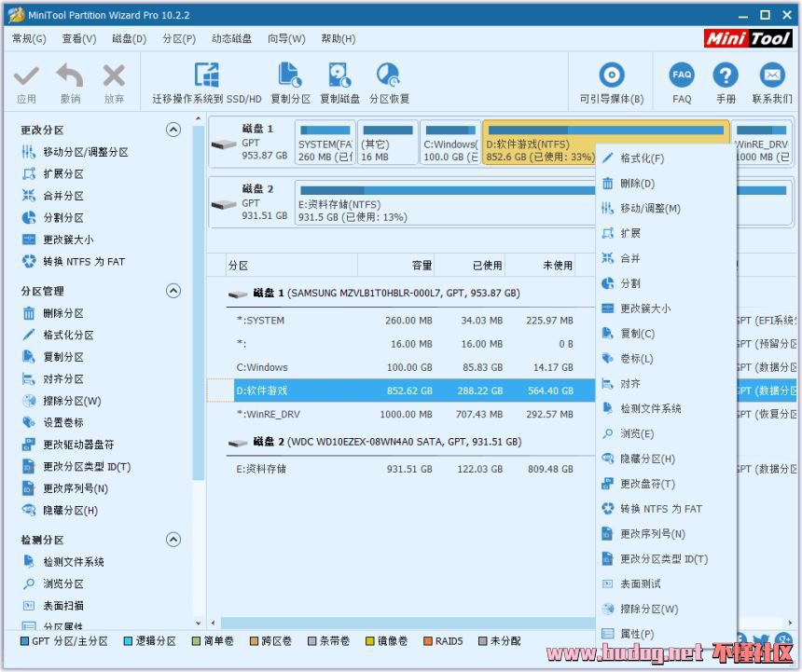Select the SYSTEM 260 MB partition block
Screen dimensions: 802x672
point(325,143)
